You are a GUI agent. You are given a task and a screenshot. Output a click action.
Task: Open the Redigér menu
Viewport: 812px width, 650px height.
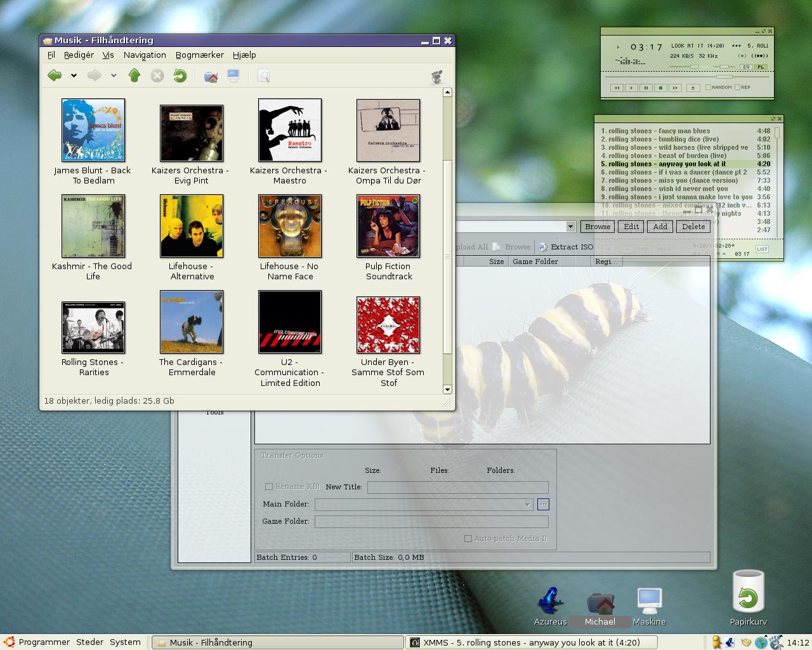pos(79,55)
